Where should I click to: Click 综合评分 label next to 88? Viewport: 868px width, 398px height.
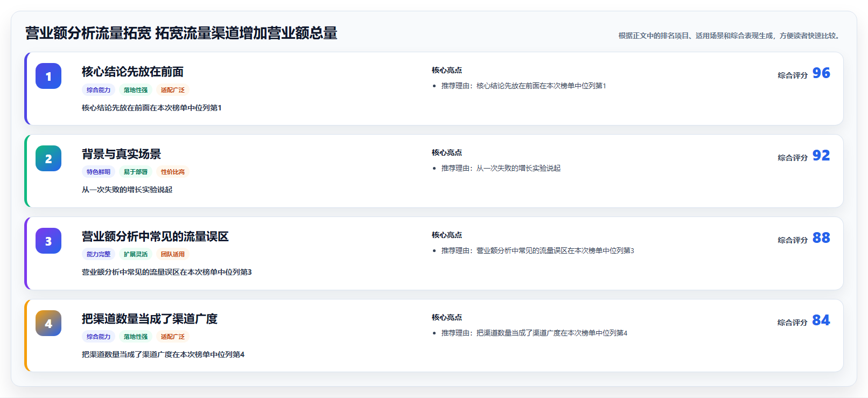coord(793,240)
